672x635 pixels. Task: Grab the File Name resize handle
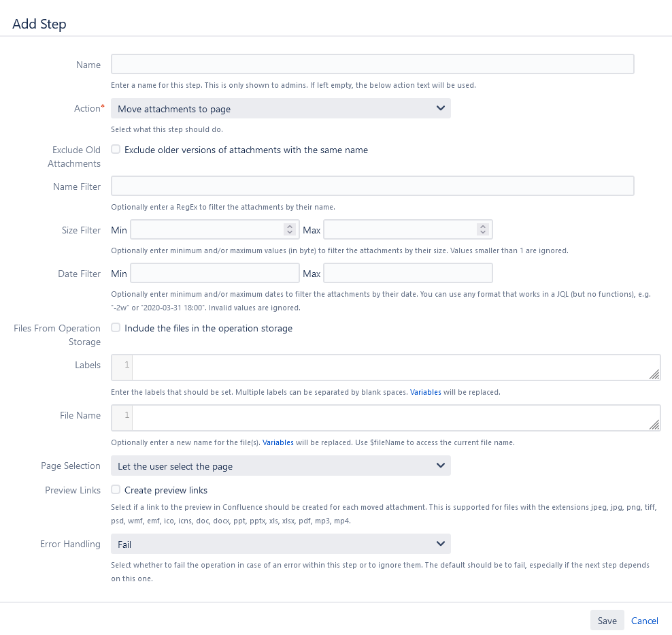point(654,425)
